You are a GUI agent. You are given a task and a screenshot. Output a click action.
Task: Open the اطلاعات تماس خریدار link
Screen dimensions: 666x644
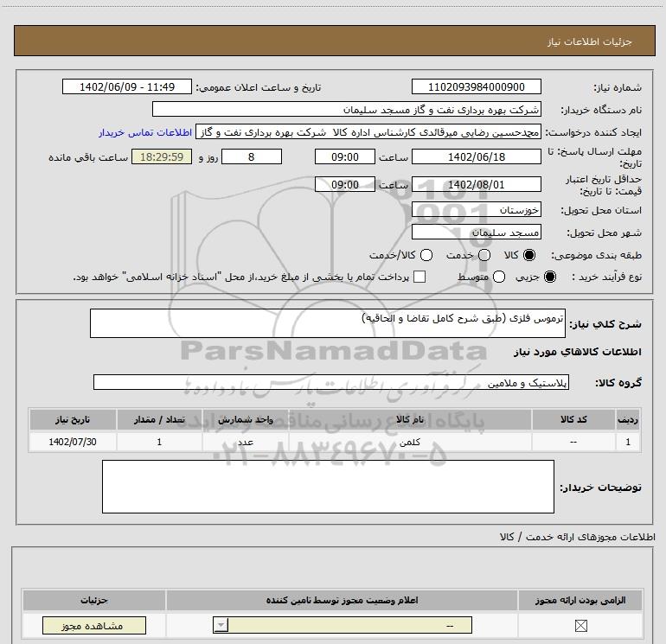(x=145, y=132)
